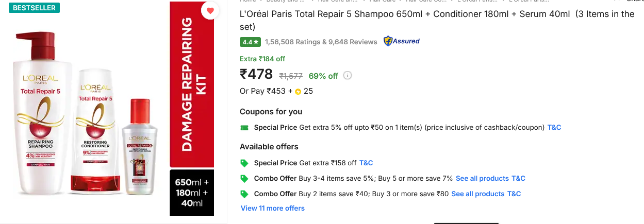Open the 1,56,508 Ratings & 9,648 Reviews text
This screenshot has width=644, height=224.
click(x=321, y=42)
